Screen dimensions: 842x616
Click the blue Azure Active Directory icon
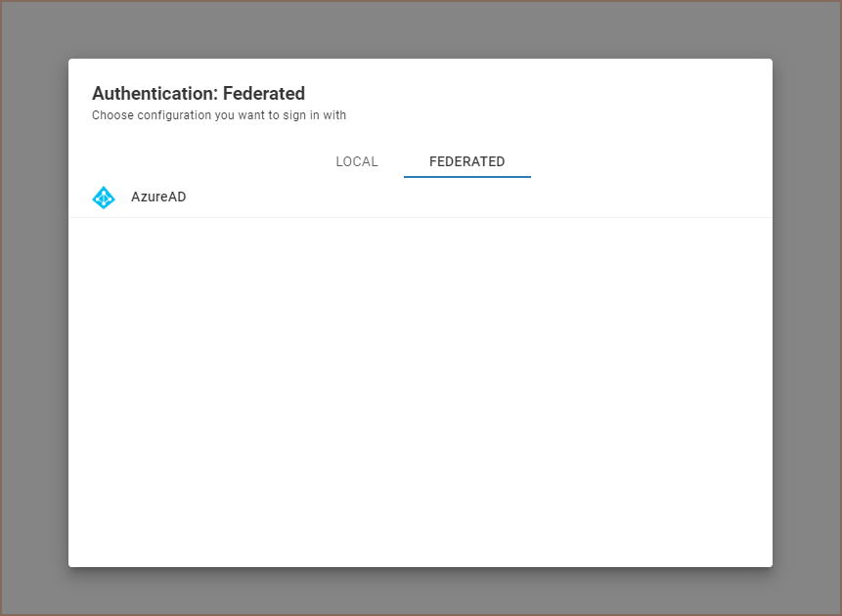pyautogui.click(x=104, y=198)
